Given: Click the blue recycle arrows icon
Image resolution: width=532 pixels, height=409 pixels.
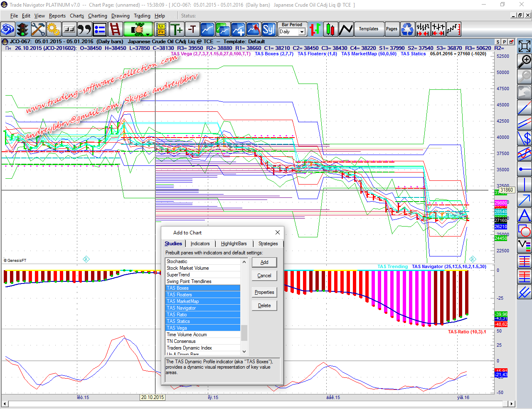Looking at the screenshot, I should 407,30.
